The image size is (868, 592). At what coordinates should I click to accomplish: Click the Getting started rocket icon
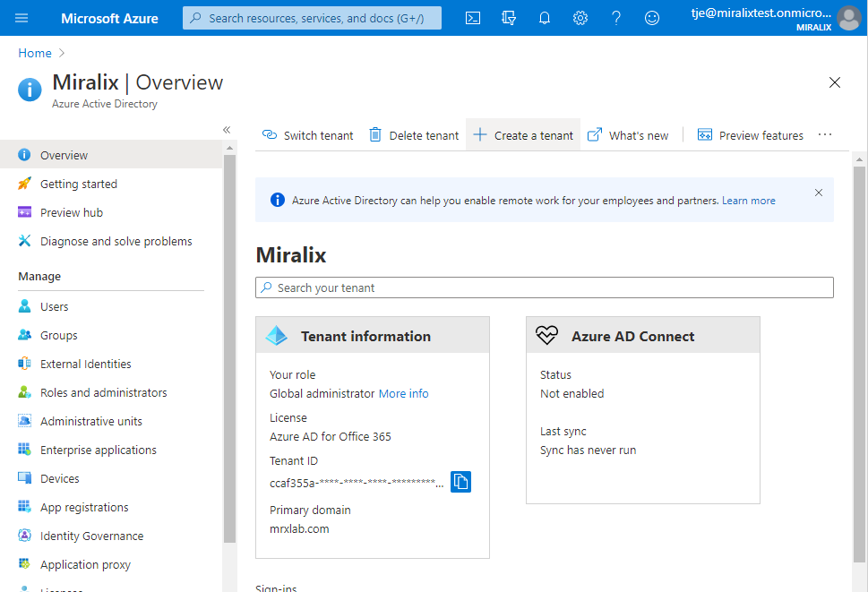(x=24, y=184)
